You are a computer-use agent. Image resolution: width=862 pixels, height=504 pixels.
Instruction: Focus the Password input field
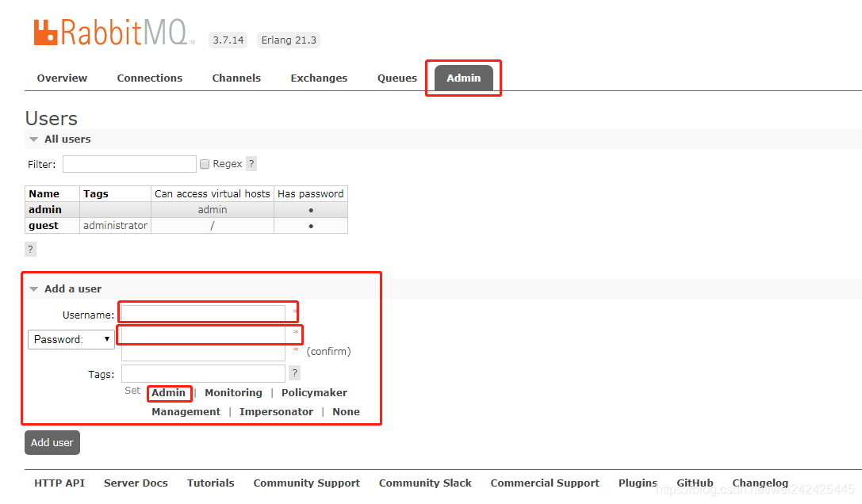tap(203, 334)
